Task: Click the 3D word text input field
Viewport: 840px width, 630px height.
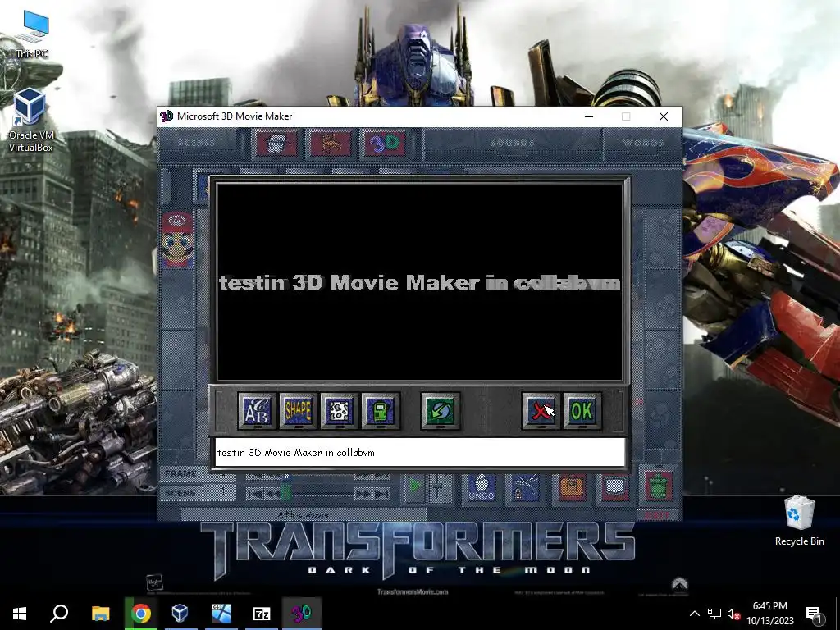Action: coord(420,453)
